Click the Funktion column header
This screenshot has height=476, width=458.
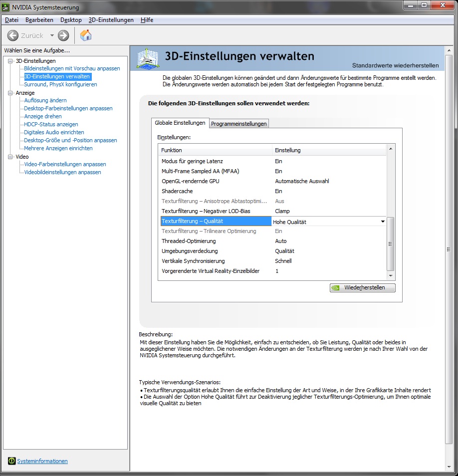(x=215, y=150)
